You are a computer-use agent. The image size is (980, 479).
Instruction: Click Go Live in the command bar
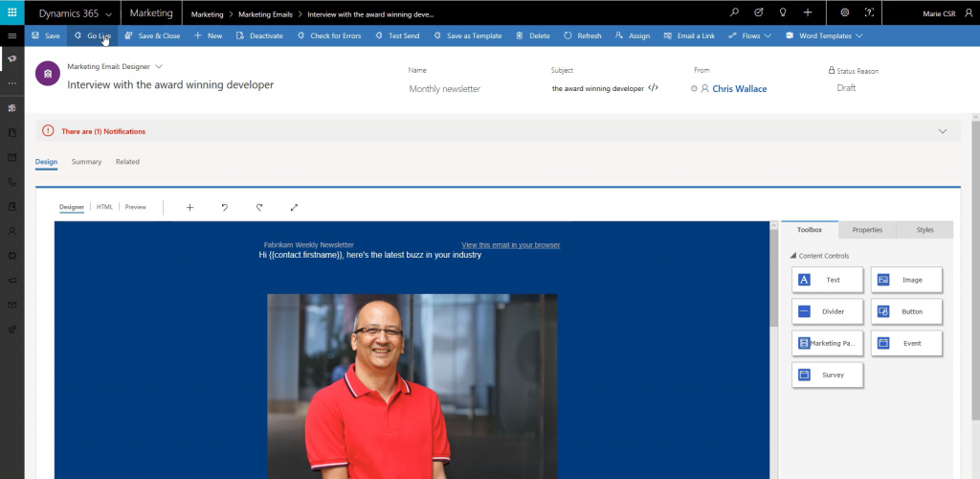[92, 35]
